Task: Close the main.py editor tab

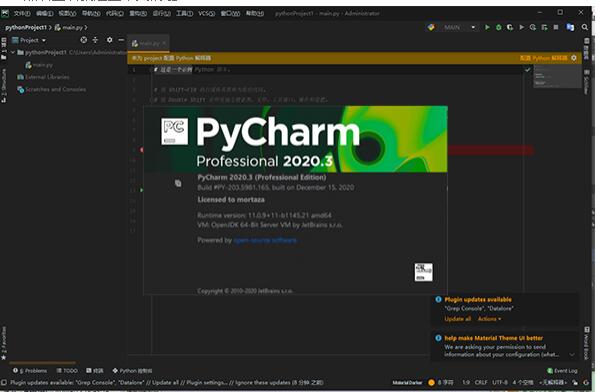Action: click(x=164, y=44)
